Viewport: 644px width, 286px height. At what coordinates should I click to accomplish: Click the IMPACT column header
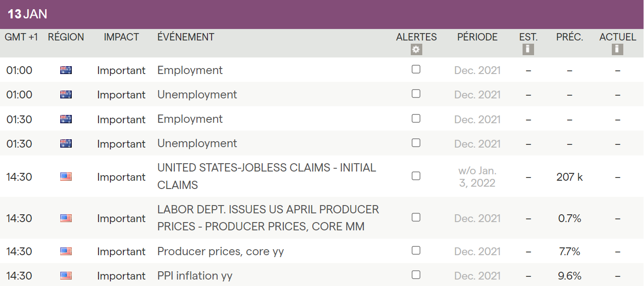[121, 37]
